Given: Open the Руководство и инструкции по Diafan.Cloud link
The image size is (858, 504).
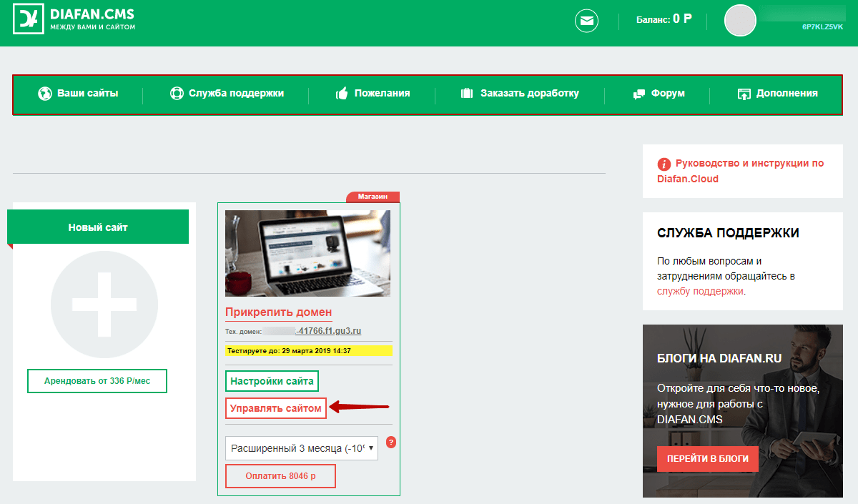Looking at the screenshot, I should (741, 171).
